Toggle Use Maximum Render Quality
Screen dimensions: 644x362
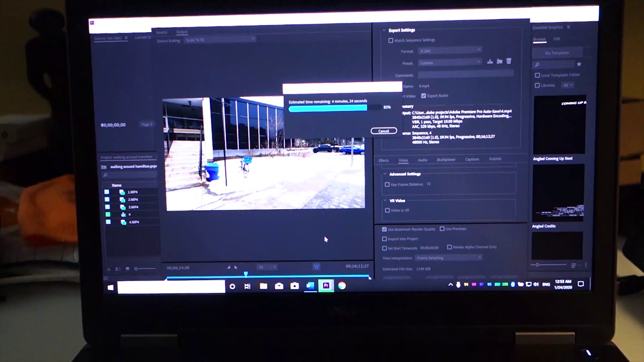tap(384, 229)
